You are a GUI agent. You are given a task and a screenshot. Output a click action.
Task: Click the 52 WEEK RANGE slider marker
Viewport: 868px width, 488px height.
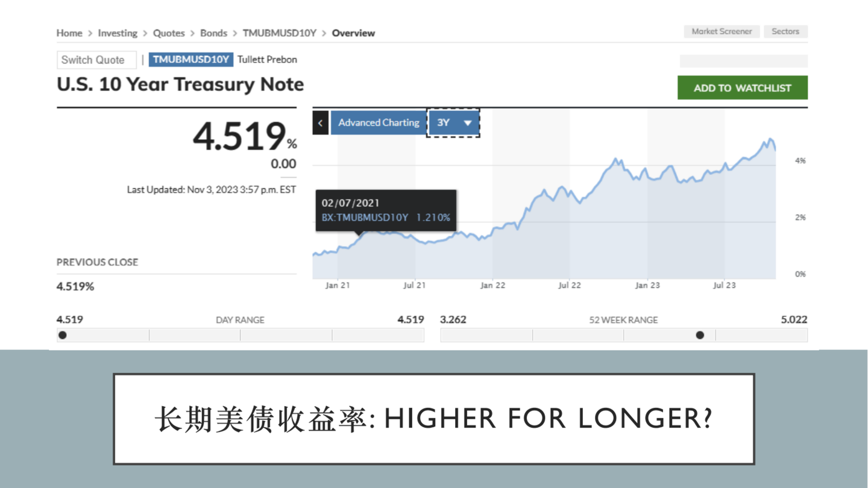point(700,334)
